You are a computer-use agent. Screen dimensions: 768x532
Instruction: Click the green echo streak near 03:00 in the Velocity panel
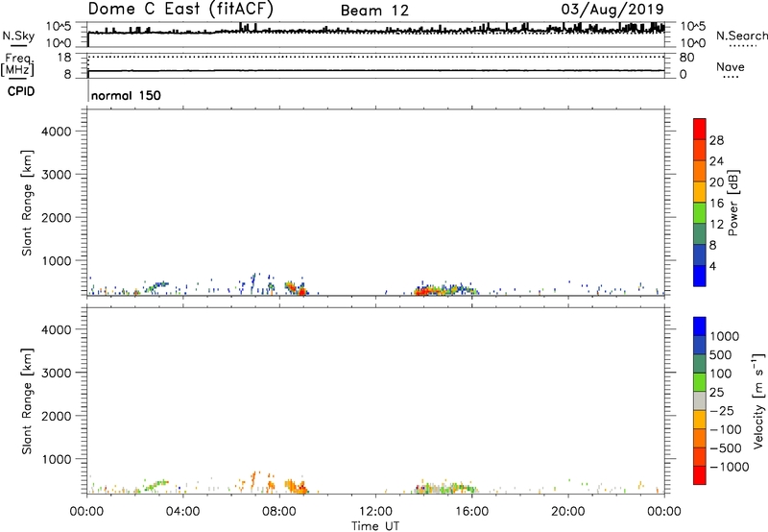(156, 486)
